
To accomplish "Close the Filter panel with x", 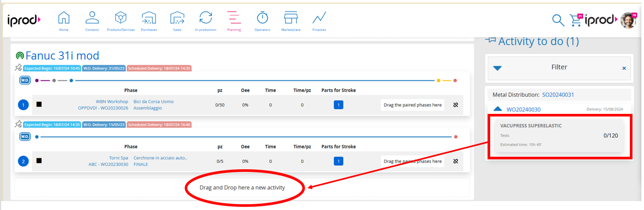I will coord(624,68).
